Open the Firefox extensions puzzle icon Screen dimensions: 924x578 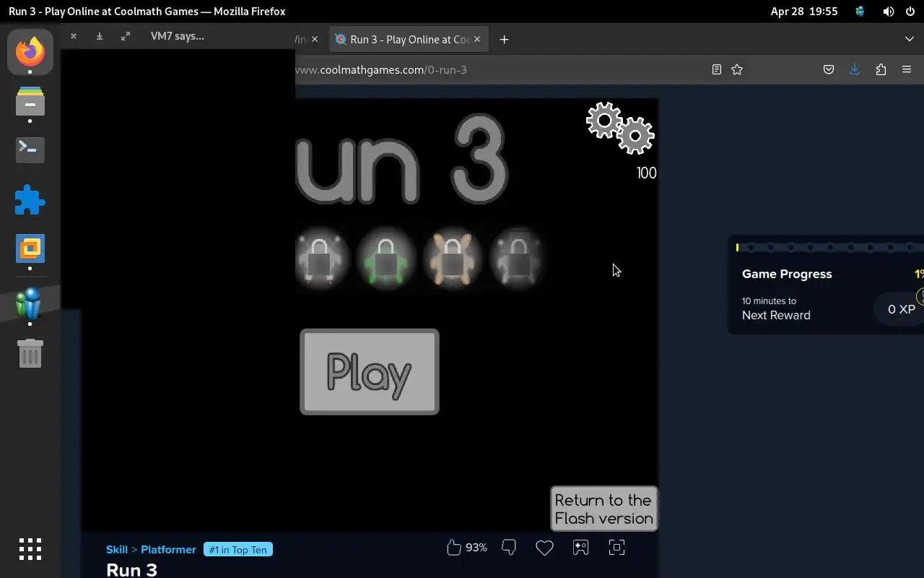tap(881, 69)
